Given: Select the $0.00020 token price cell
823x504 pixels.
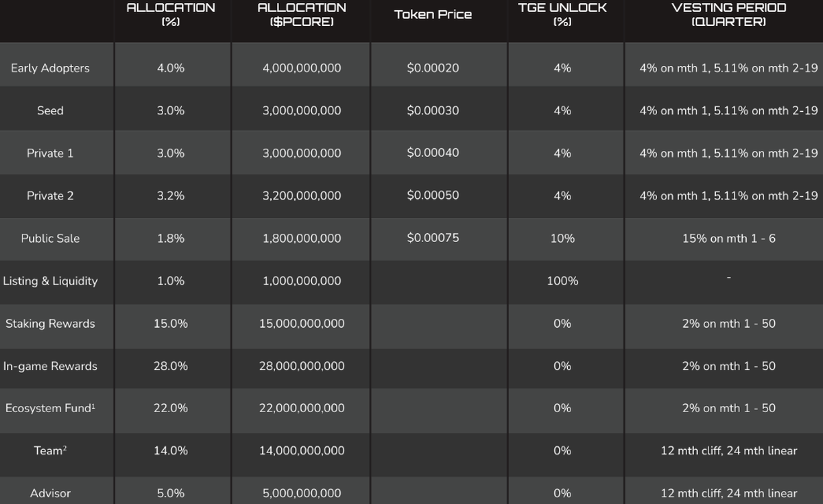Looking at the screenshot, I should tap(433, 68).
